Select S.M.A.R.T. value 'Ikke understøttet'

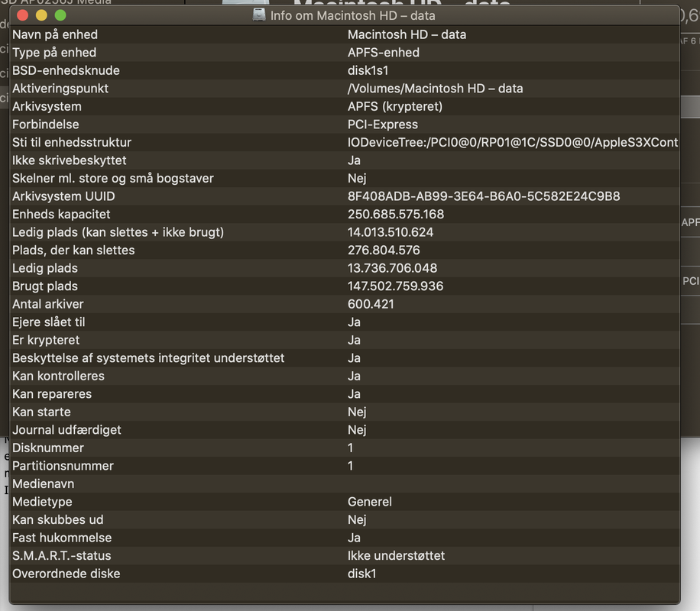point(396,556)
